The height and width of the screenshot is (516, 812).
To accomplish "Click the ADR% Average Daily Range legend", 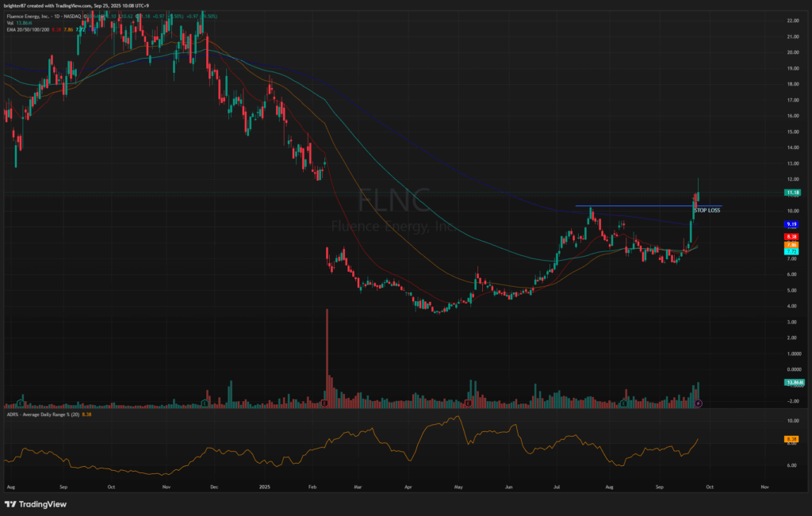I will click(x=43, y=415).
